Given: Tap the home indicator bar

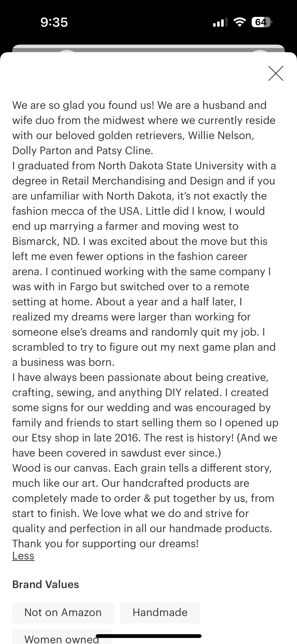Looking at the screenshot, I should point(149,636).
